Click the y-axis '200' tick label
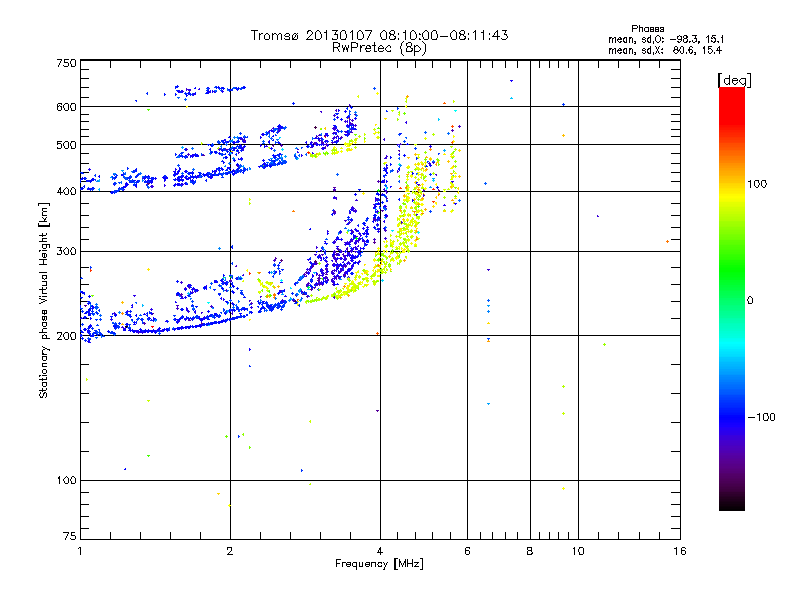Viewport: 800px width, 600px height. [66, 336]
